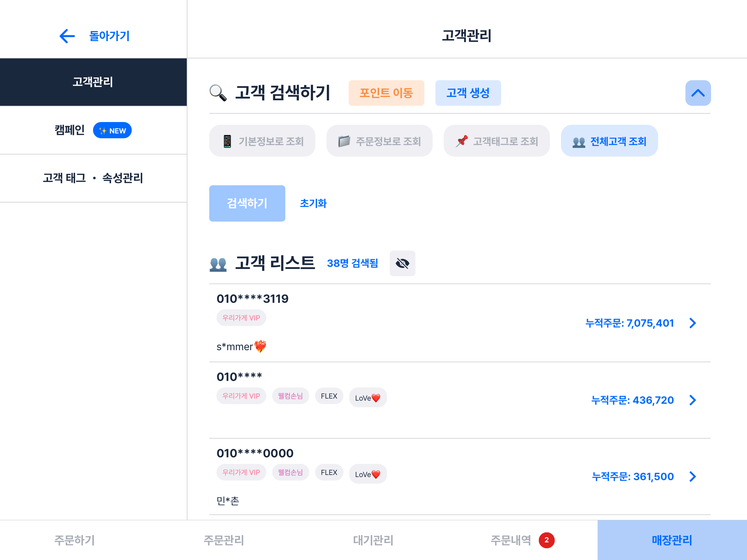Toggle the hide customer info eye icon
Viewport: 747px width, 560px height.
[402, 263]
